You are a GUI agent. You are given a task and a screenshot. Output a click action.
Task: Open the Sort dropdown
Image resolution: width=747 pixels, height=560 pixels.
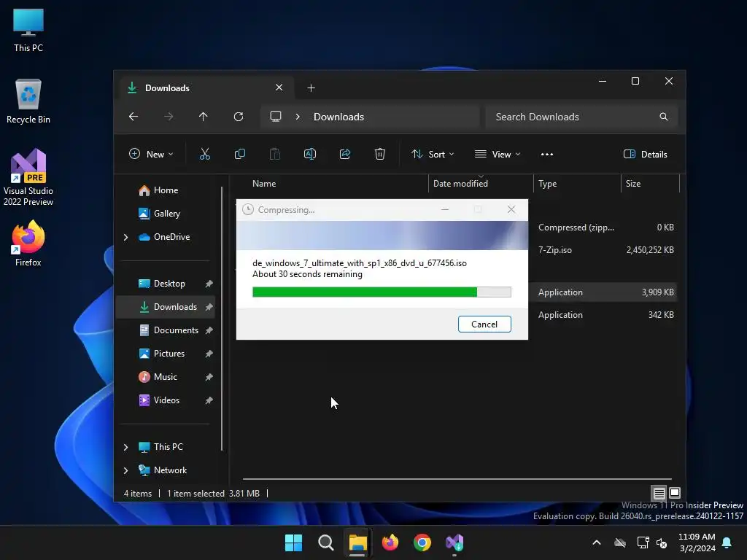click(x=433, y=154)
